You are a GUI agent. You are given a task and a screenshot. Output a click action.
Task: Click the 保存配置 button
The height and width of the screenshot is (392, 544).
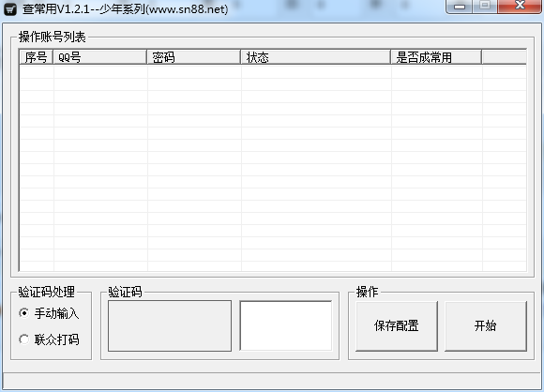[x=397, y=326]
